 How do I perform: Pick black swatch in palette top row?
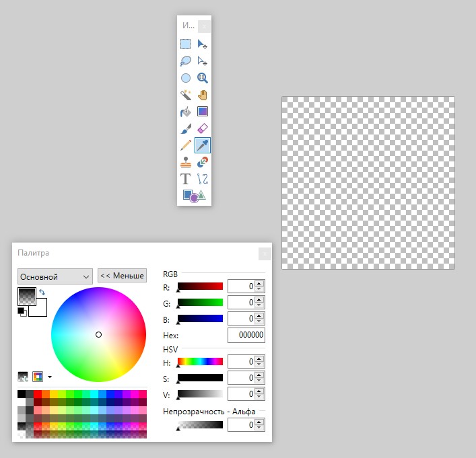point(22,394)
